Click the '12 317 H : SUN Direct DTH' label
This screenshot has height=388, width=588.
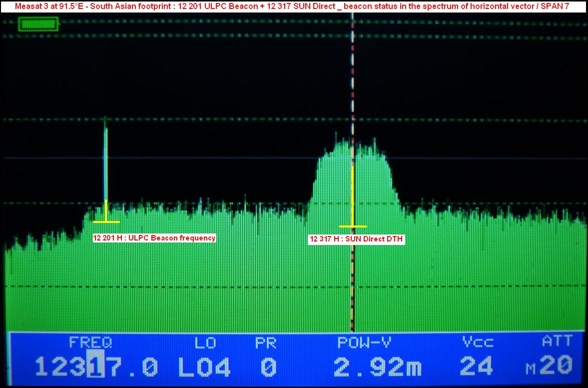pos(356,239)
